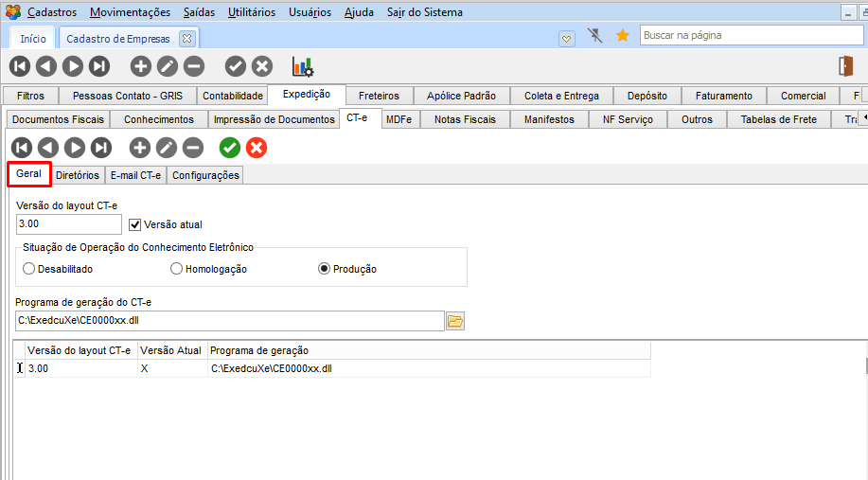Browse for CT-e program with folder icon

[x=455, y=321]
